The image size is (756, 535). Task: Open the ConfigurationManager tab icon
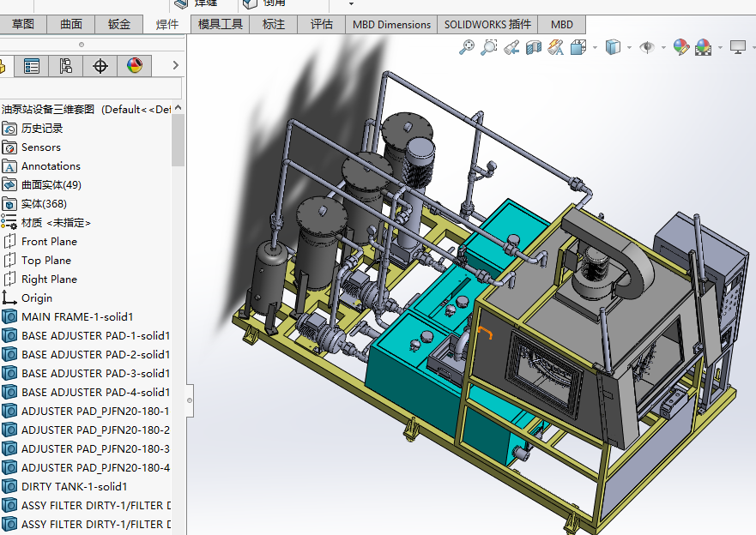pos(66,66)
